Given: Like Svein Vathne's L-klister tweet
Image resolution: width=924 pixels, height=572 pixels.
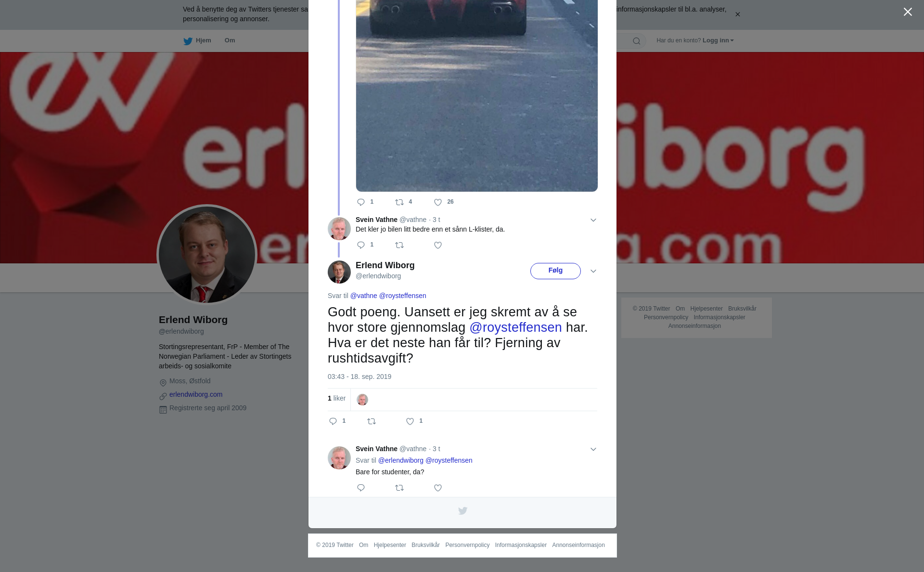Looking at the screenshot, I should point(438,246).
